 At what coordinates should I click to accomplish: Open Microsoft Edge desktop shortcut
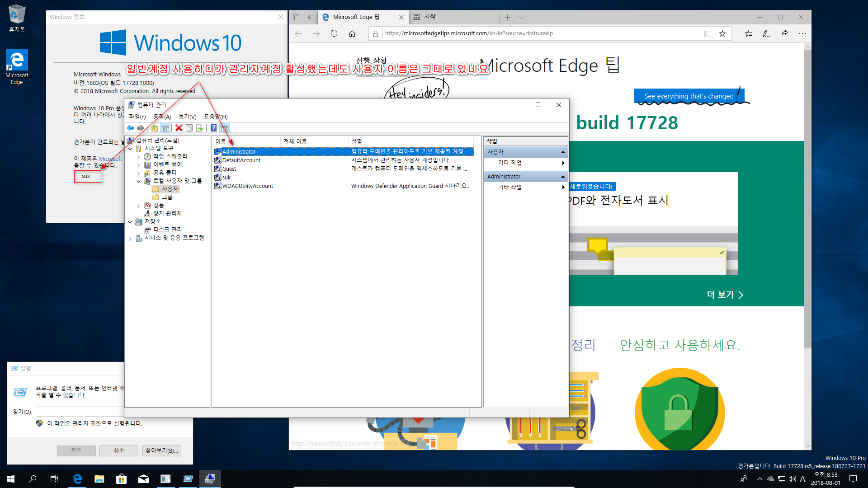pyautogui.click(x=17, y=67)
